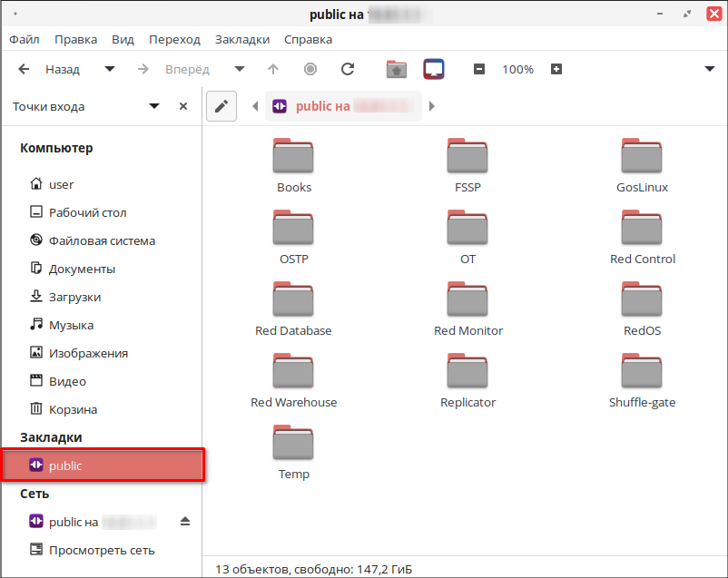
Task: Select the public bookmark
Action: pyautogui.click(x=103, y=465)
